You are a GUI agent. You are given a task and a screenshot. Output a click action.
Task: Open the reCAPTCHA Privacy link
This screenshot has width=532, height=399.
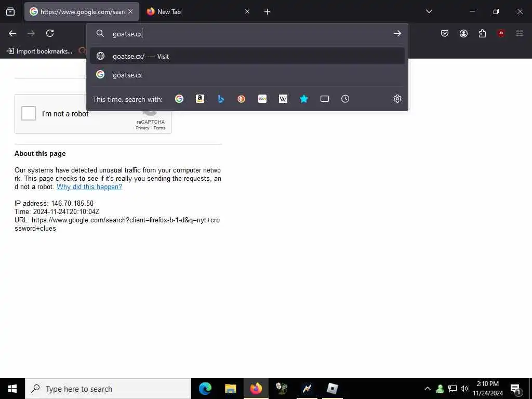point(142,128)
